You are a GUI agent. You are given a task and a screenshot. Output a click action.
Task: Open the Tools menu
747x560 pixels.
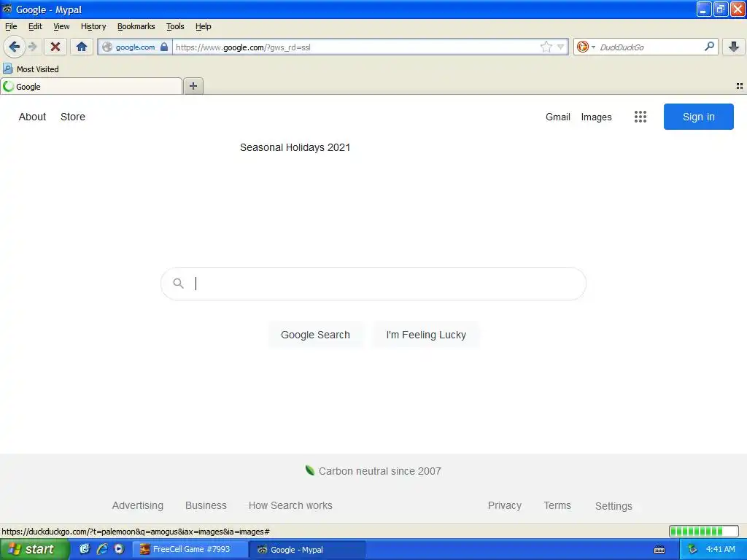[175, 26]
